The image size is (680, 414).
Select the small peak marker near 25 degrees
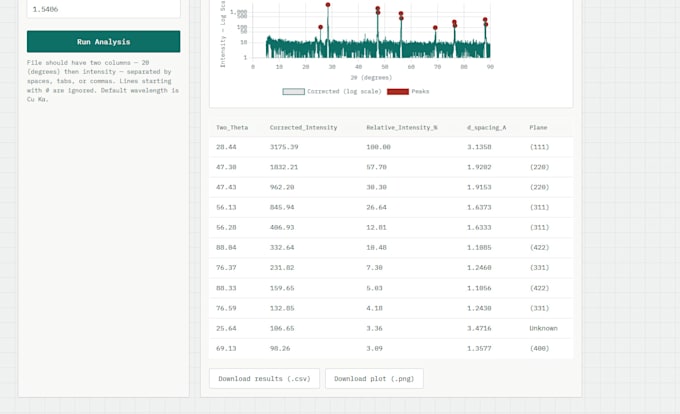pyautogui.click(x=320, y=27)
